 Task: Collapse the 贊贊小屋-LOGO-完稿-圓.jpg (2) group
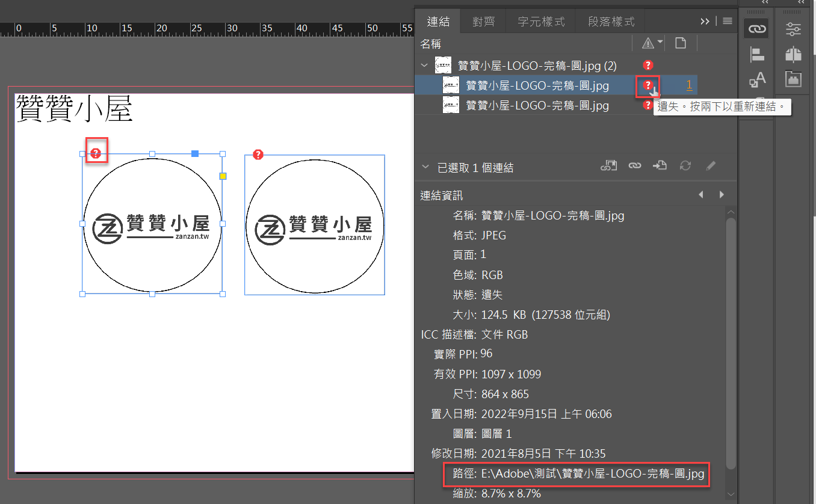point(425,65)
